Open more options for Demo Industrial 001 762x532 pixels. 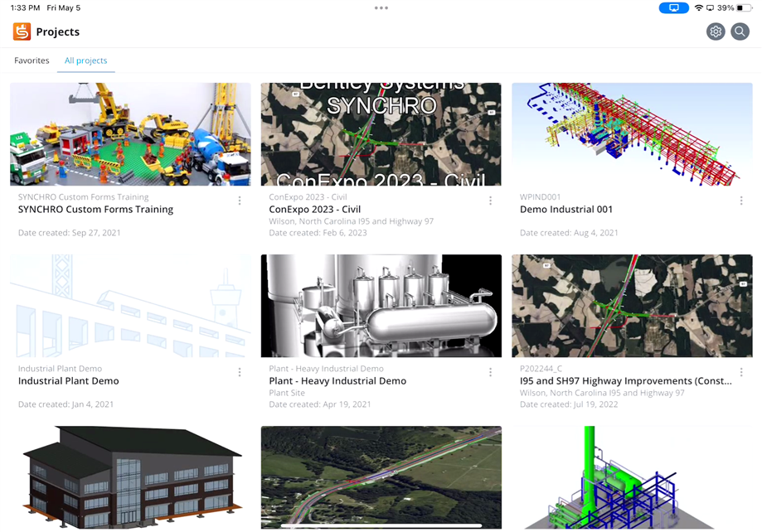741,201
